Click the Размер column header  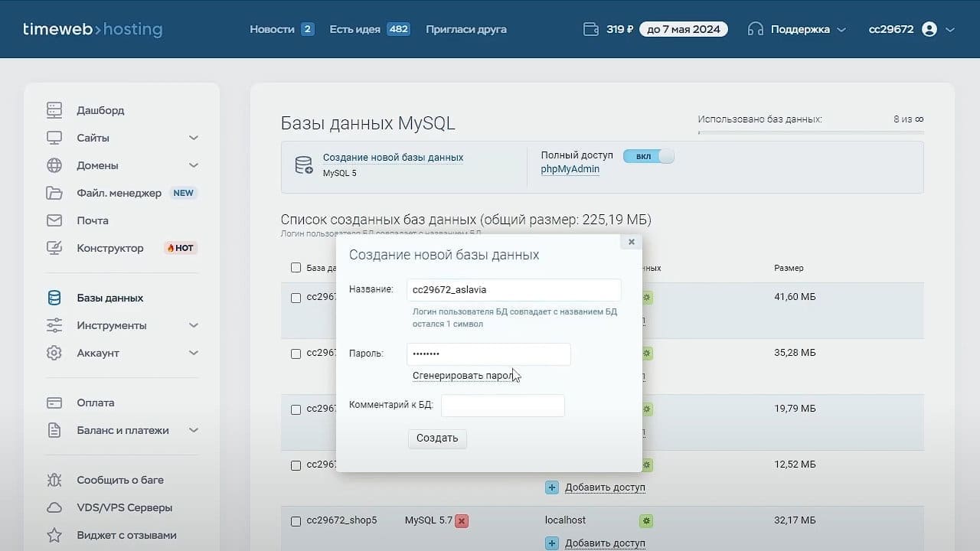[789, 268]
